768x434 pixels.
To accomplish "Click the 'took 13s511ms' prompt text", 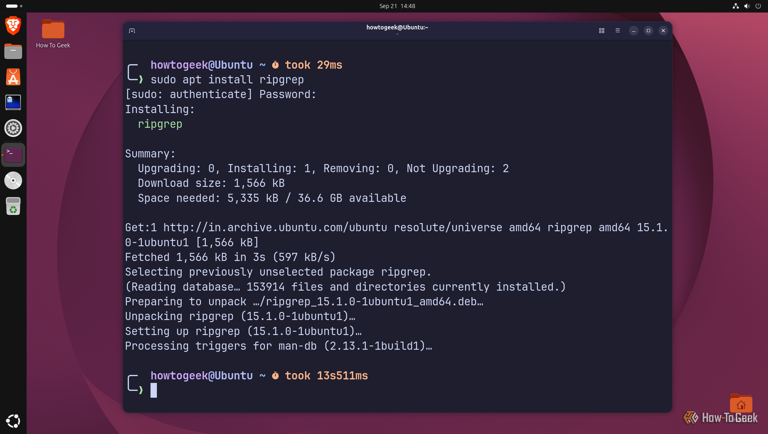I will pyautogui.click(x=326, y=376).
